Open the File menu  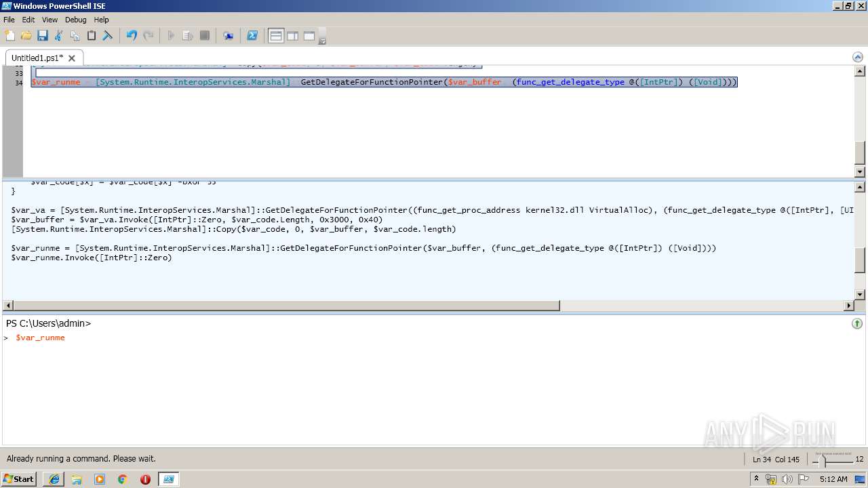click(9, 20)
